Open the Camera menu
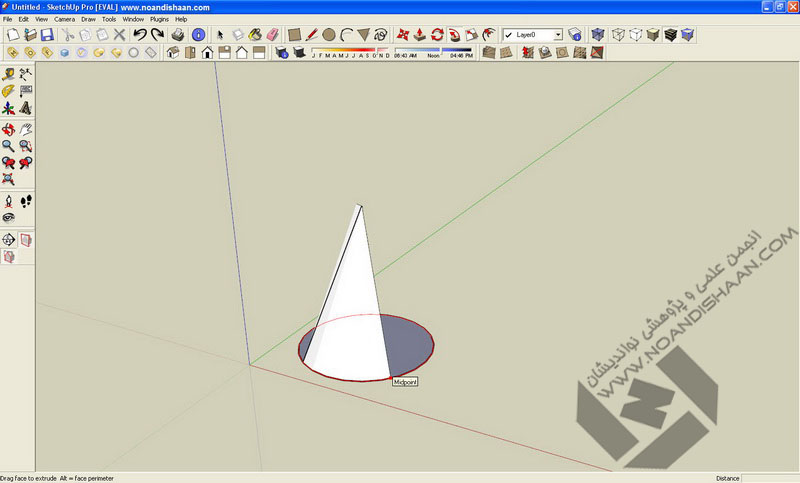 tap(64, 19)
